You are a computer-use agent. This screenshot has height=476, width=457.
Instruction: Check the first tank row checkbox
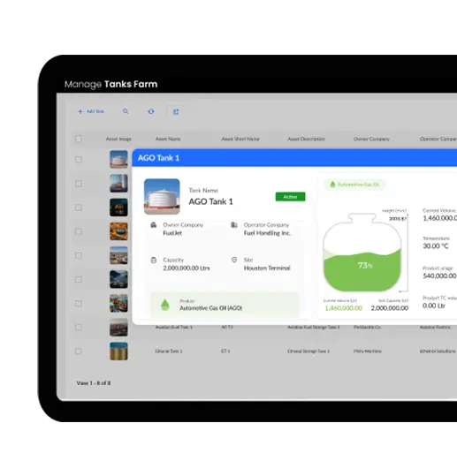79,159
